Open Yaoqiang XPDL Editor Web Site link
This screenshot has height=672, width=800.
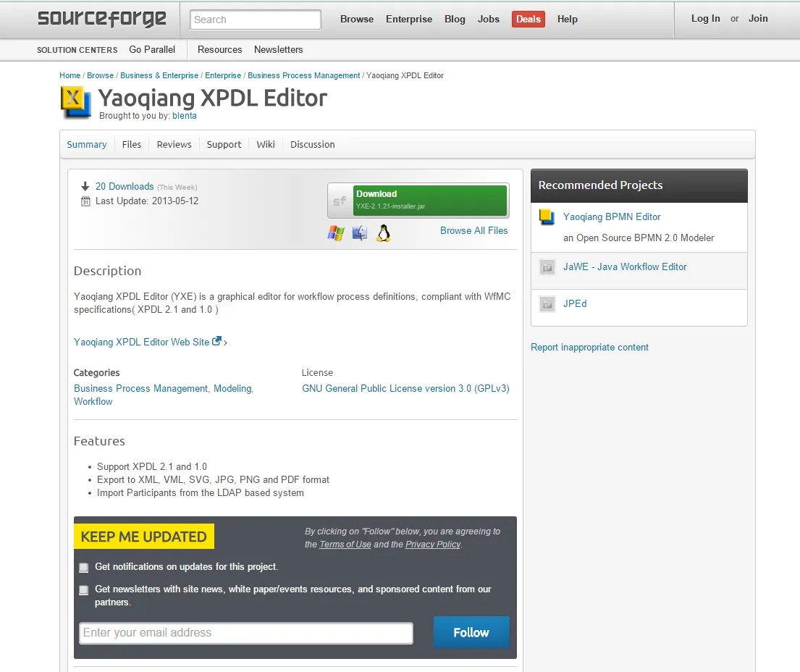click(142, 342)
